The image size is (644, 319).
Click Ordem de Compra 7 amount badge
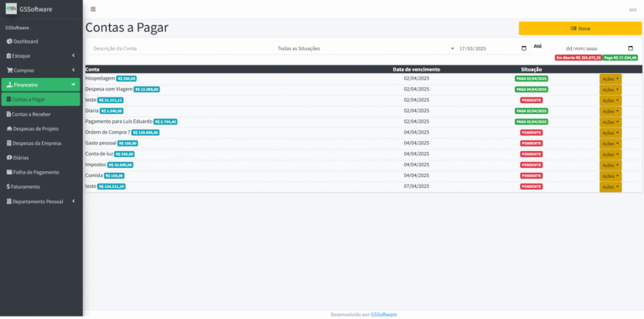145,133
